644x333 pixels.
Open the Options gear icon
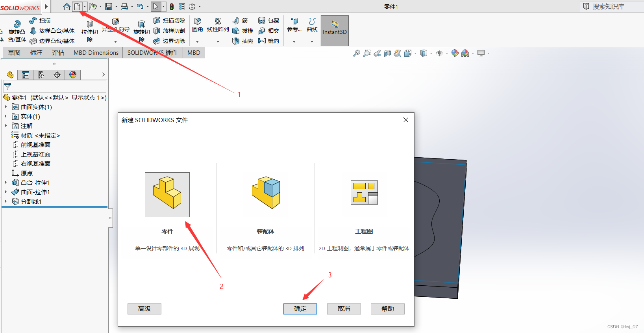pyautogui.click(x=192, y=6)
